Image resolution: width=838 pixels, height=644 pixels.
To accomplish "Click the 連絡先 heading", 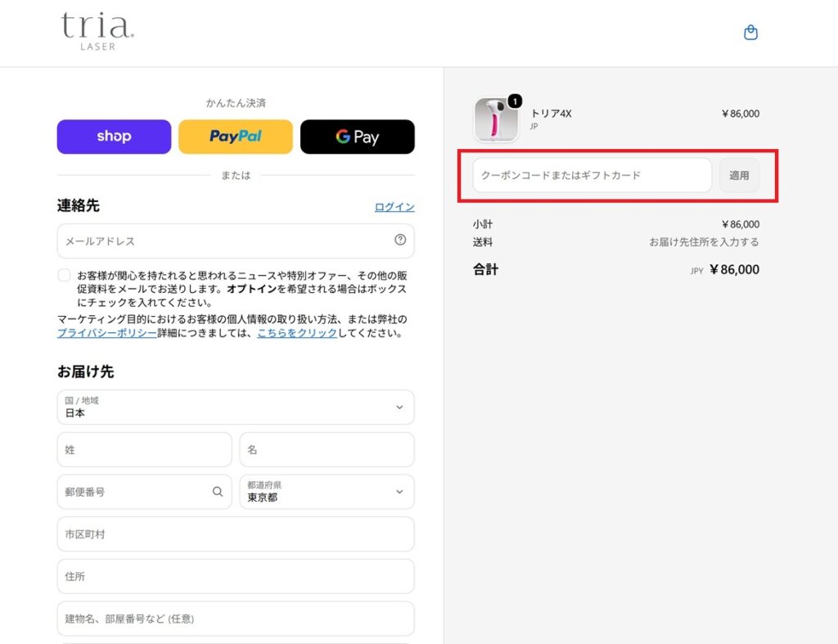I will (x=78, y=205).
